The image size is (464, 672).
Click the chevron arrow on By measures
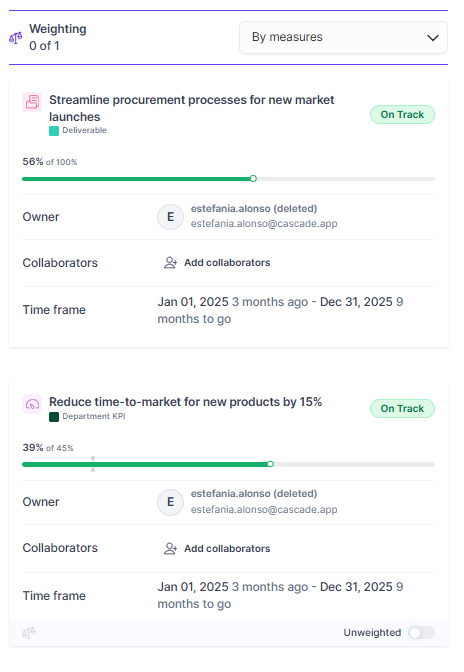click(433, 38)
